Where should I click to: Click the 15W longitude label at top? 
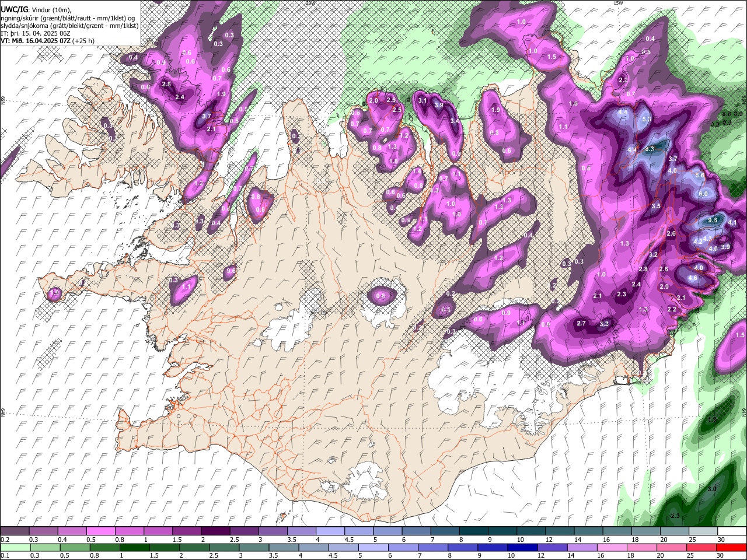coord(618,3)
